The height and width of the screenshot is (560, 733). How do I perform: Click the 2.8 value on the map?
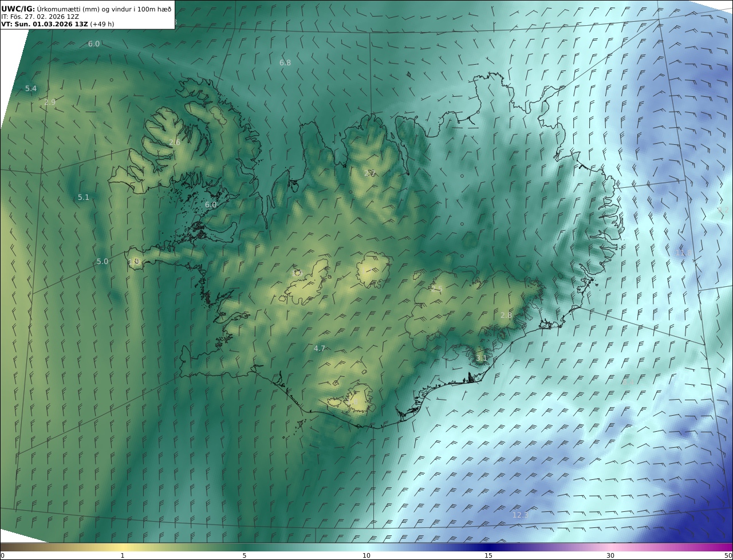pyautogui.click(x=506, y=315)
